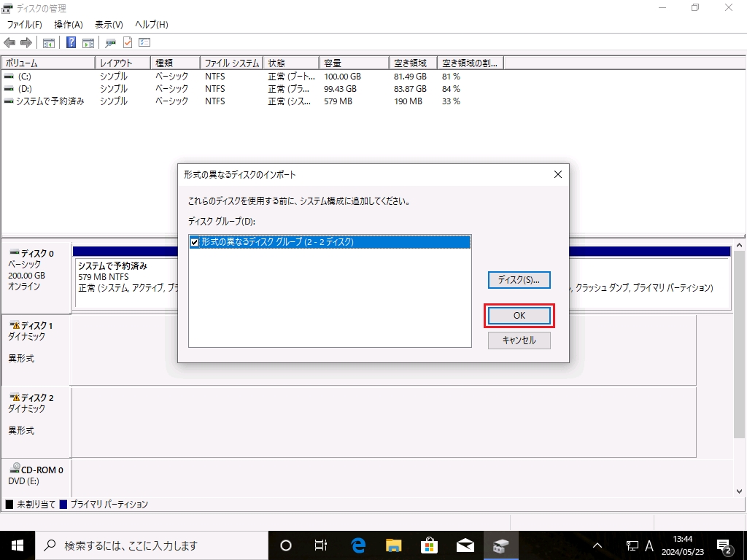Image resolution: width=747 pixels, height=560 pixels.
Task: Select the CD-ROM 0 disc icon
Action: 15,467
